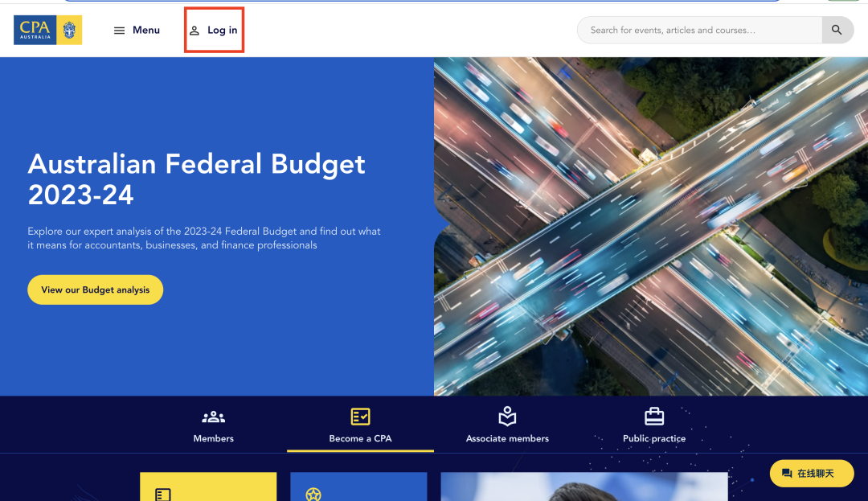Click the person icon beside Log in
Image resolution: width=868 pixels, height=501 pixels.
click(x=194, y=31)
